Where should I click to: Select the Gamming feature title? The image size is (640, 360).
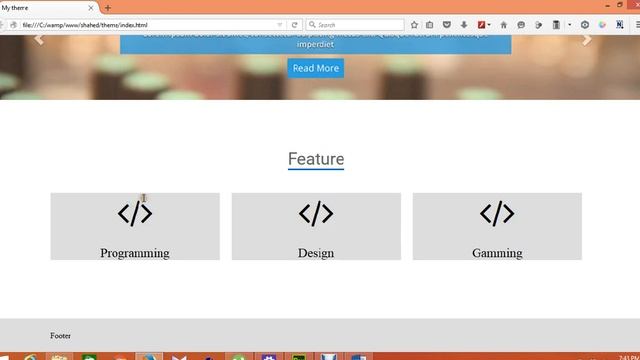coord(497,253)
